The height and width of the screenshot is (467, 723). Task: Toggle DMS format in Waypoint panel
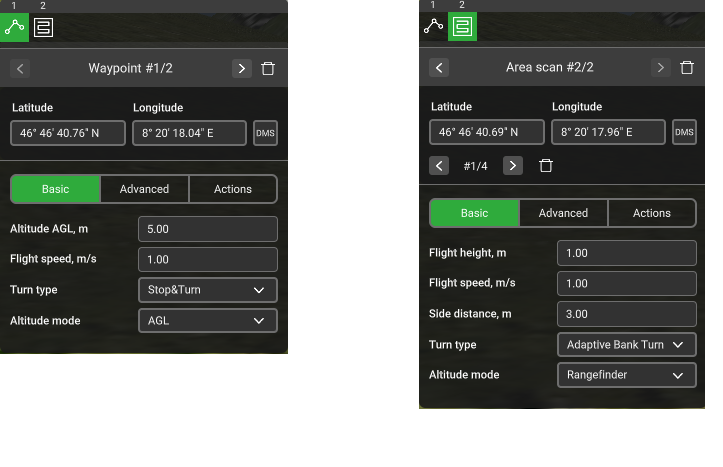(265, 133)
